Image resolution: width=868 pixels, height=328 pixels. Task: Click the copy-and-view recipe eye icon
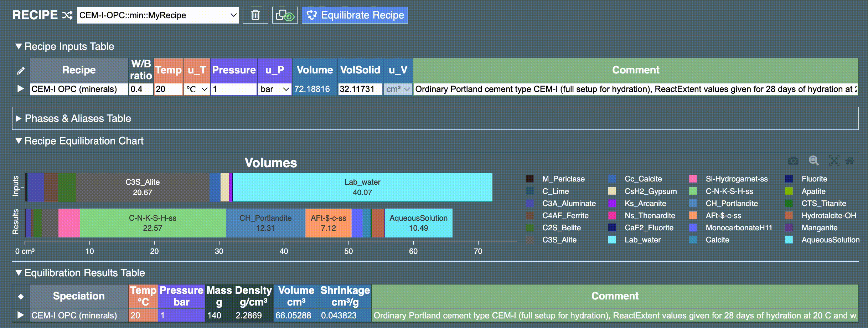(x=285, y=15)
